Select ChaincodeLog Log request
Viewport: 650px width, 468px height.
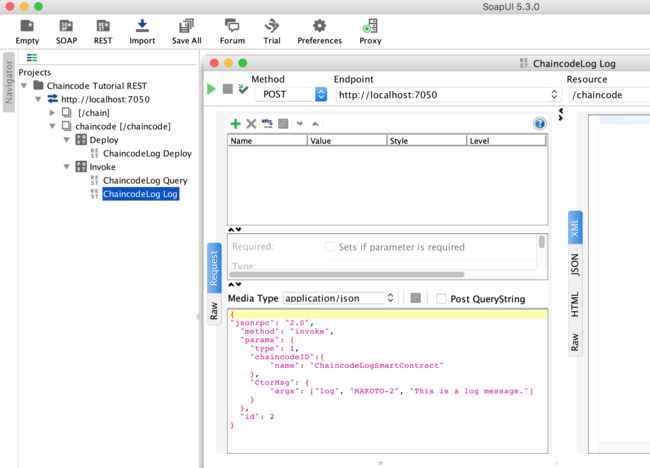point(141,194)
